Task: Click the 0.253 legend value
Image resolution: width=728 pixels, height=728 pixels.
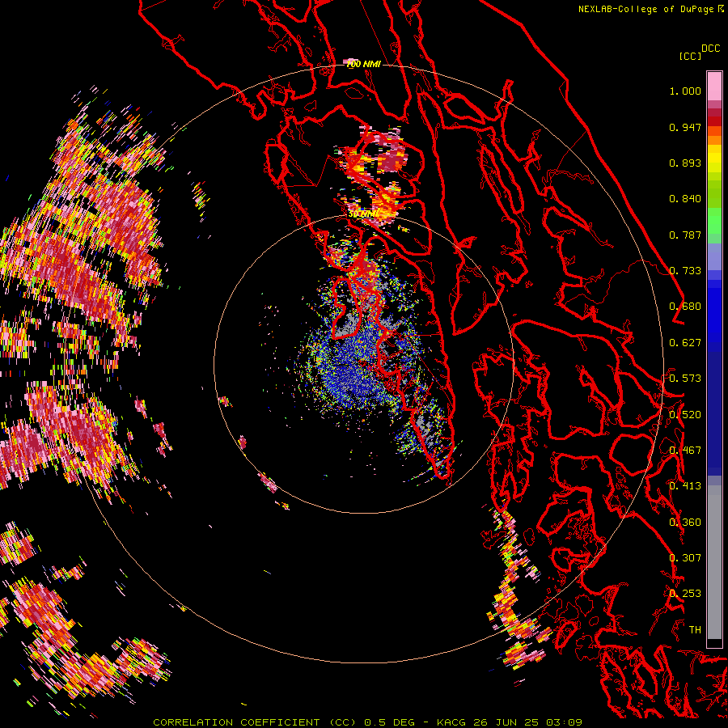Action: tap(685, 594)
